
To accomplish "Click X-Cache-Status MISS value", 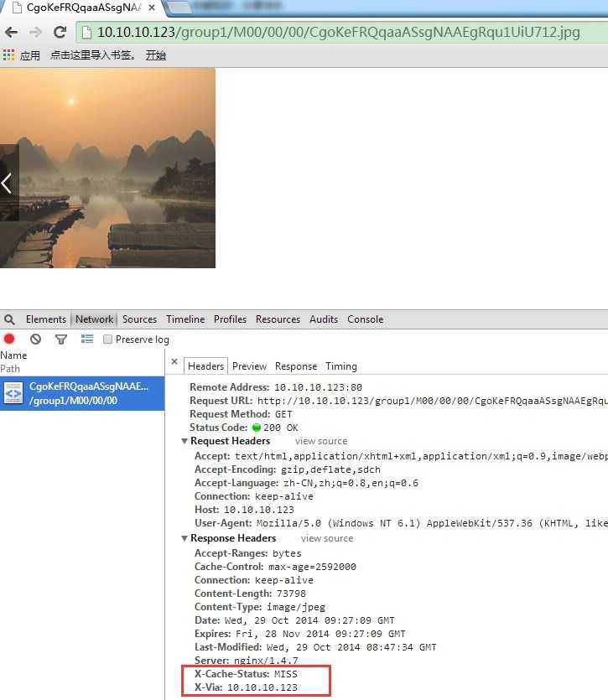I will [x=286, y=674].
